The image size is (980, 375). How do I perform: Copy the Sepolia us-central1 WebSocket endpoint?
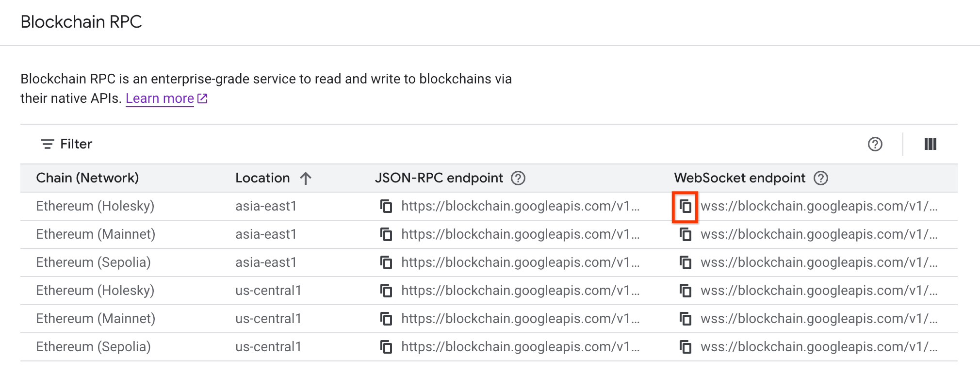coord(686,346)
